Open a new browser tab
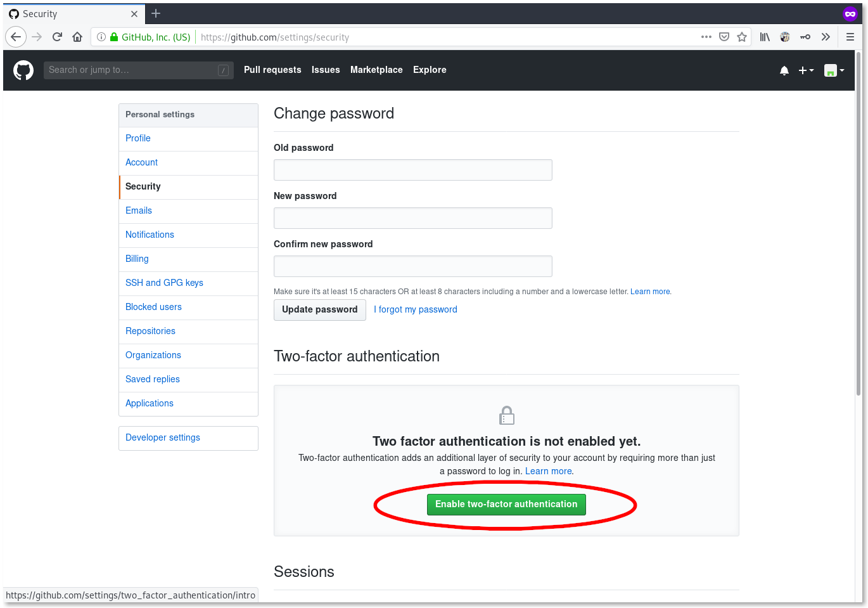868x608 pixels. click(156, 13)
